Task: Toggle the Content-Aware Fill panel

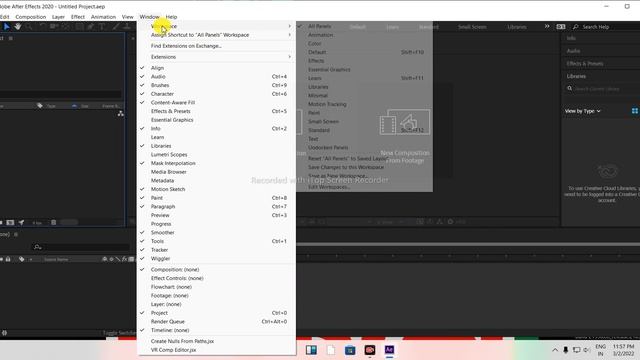Action: tap(216, 102)
